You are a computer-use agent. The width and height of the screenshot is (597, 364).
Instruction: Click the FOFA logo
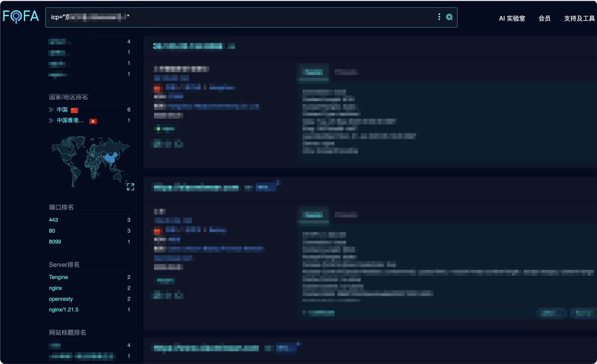pyautogui.click(x=20, y=17)
